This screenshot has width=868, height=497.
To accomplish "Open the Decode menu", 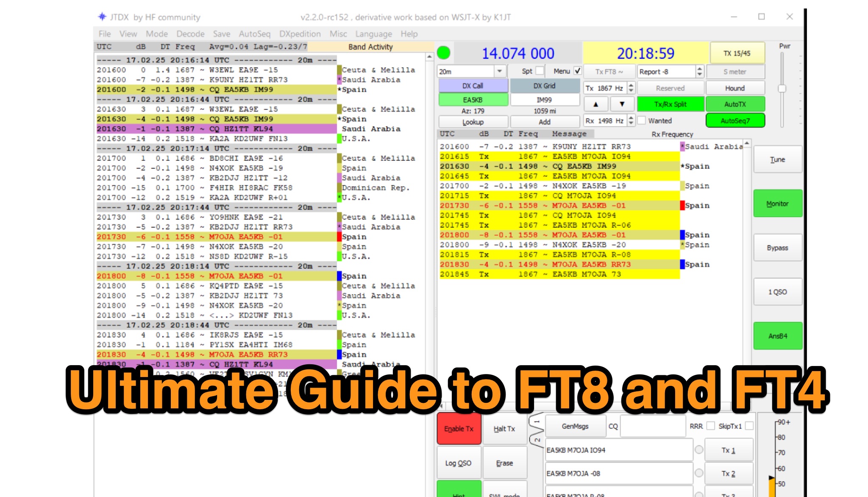I will [x=190, y=34].
